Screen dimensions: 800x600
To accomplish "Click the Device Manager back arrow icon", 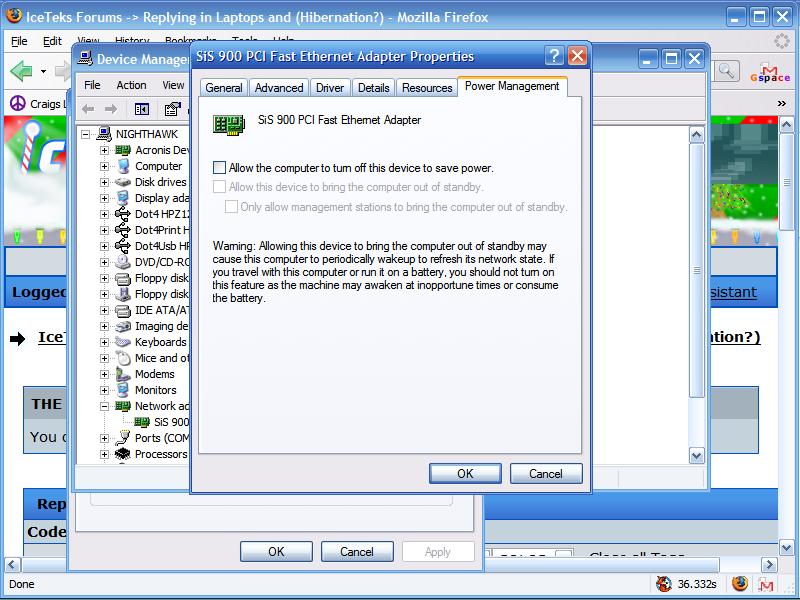I will 88,109.
